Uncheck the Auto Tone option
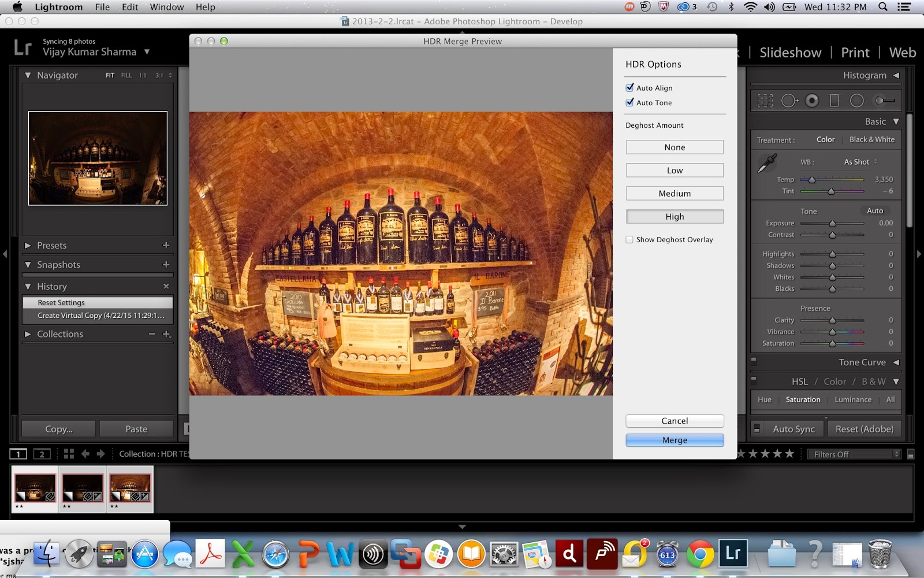The image size is (924, 578). pyautogui.click(x=629, y=103)
